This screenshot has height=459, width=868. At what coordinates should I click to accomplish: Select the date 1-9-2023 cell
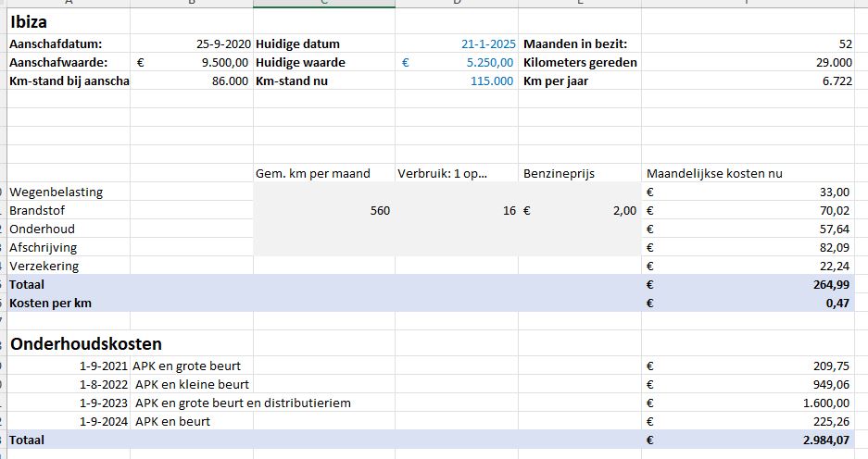pyautogui.click(x=69, y=403)
